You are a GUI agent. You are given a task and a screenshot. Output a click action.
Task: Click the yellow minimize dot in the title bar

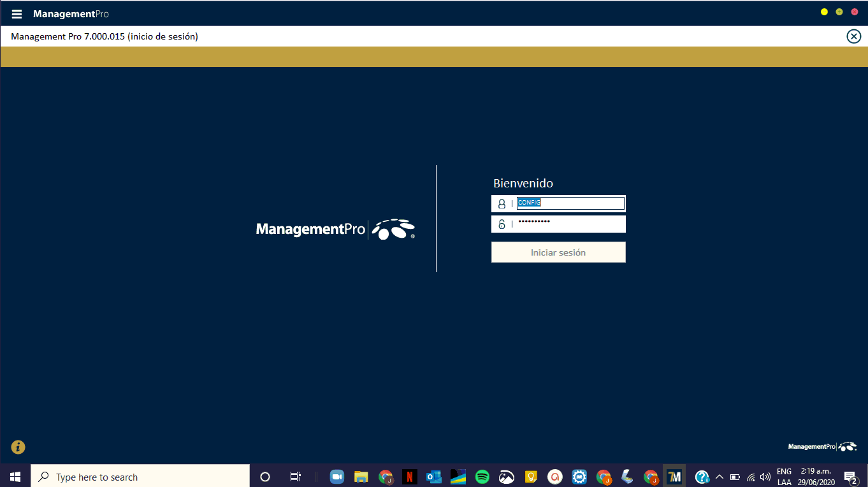click(x=824, y=12)
